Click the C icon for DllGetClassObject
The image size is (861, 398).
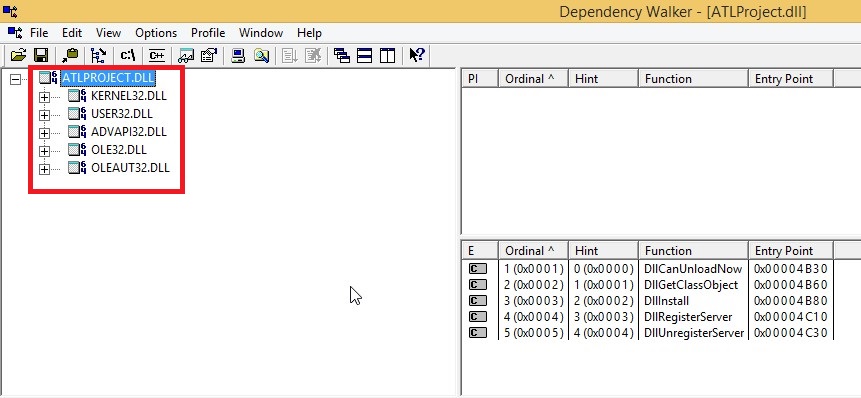(478, 285)
